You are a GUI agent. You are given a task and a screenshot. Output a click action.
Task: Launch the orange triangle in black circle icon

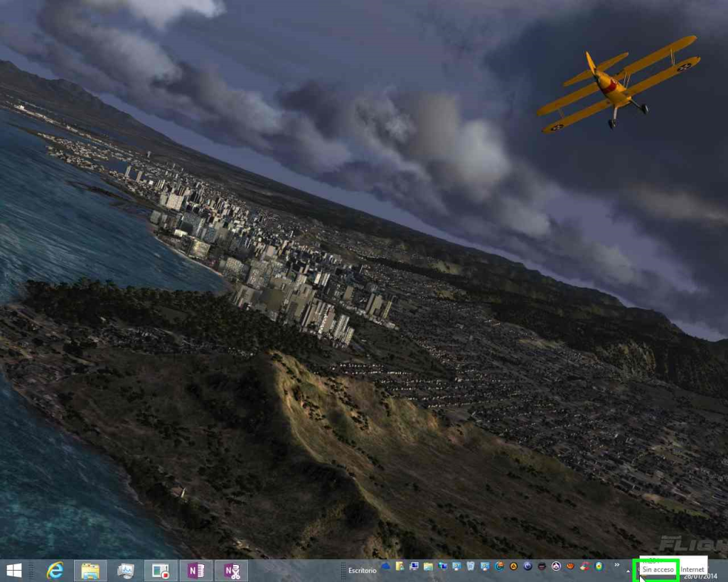[x=513, y=566]
